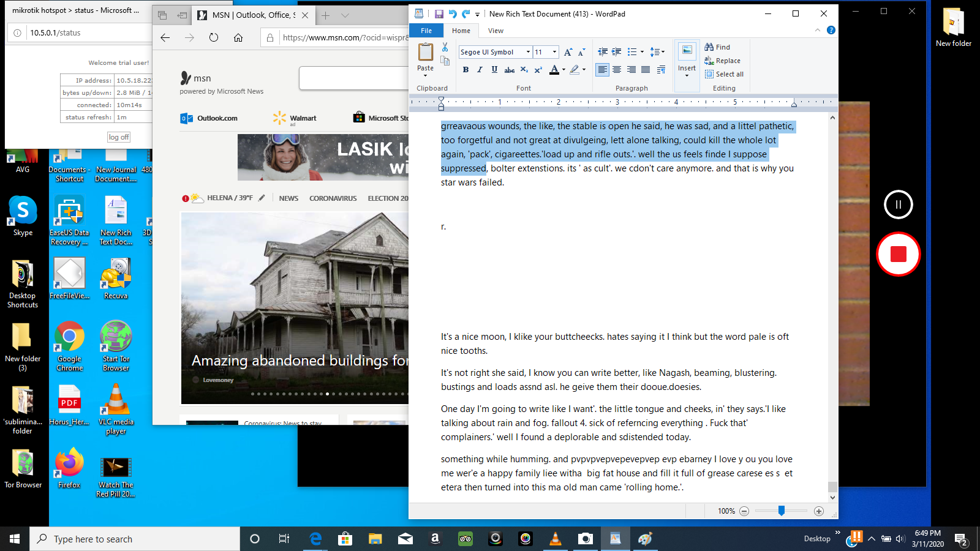Click Select all in Editing group

pyautogui.click(x=724, y=74)
